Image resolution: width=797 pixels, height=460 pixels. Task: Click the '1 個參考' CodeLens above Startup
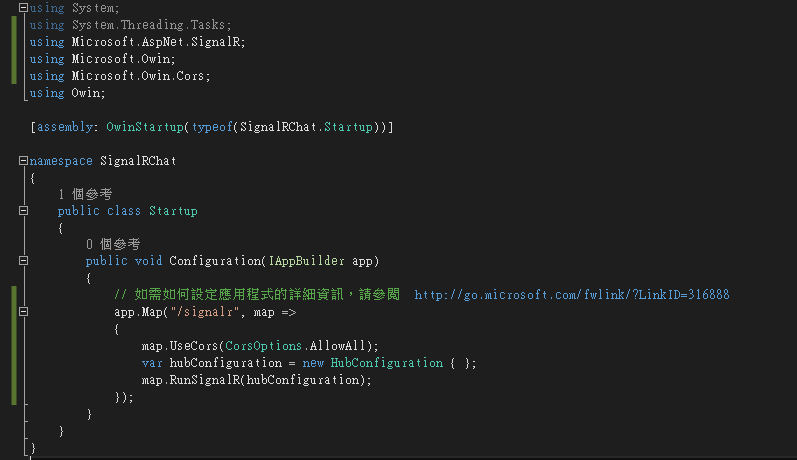click(x=85, y=194)
